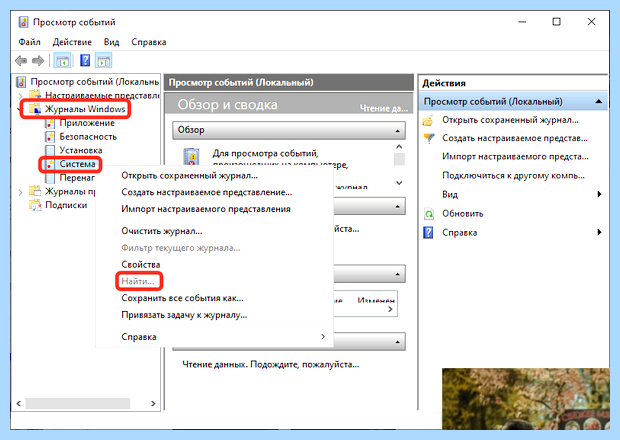The height and width of the screenshot is (440, 620).
Task: Toggle the Actions pane toolbar icon
Action: (x=104, y=61)
